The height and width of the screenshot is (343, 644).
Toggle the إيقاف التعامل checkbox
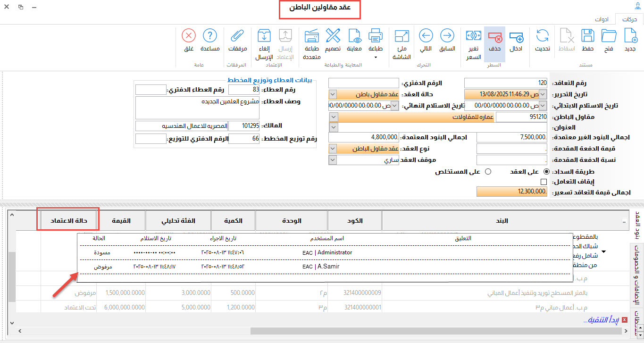pos(544,182)
